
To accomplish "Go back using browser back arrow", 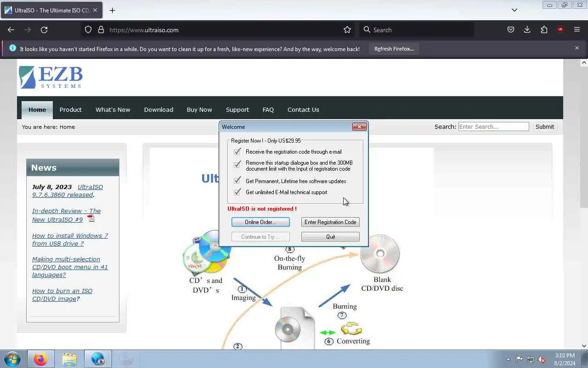I will click(11, 30).
